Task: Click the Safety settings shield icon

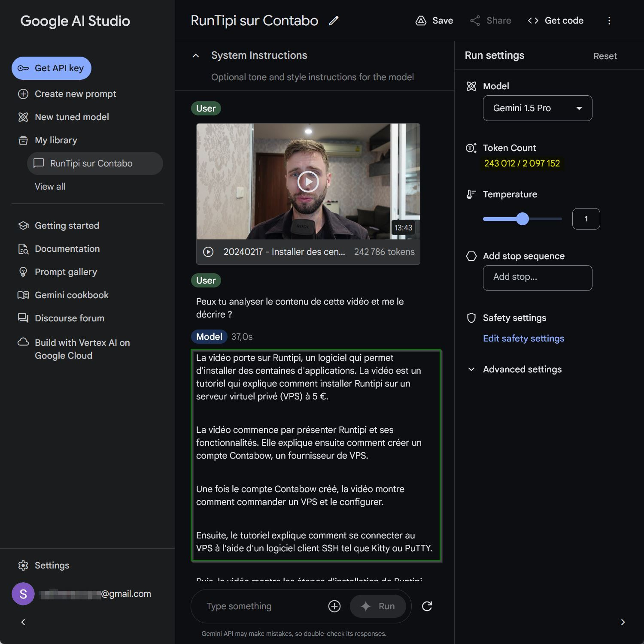Action: pyautogui.click(x=471, y=318)
